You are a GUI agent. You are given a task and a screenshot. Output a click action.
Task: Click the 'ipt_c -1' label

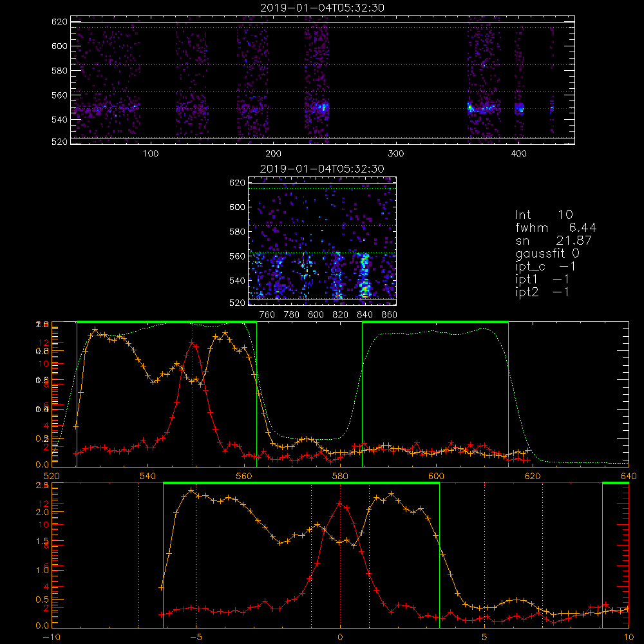pyautogui.click(x=545, y=267)
